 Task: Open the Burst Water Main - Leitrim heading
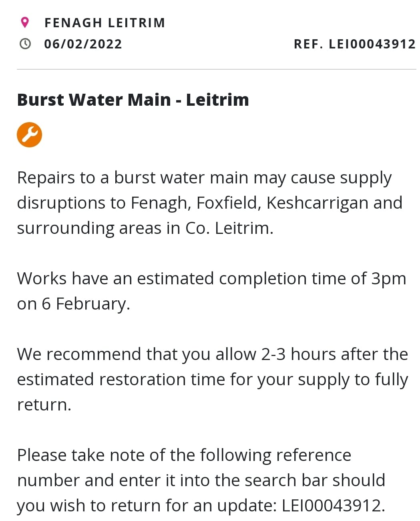[x=133, y=100]
